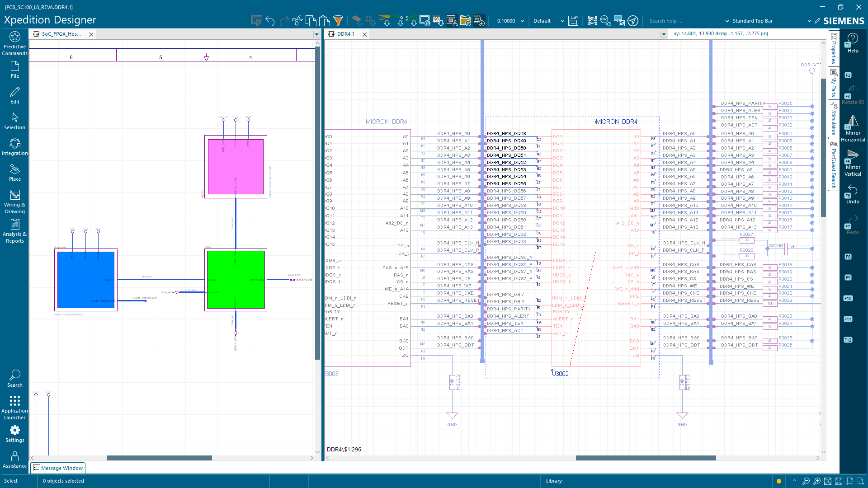Open the Properties side tab
This screenshot has width=868, height=488.
(x=834, y=48)
